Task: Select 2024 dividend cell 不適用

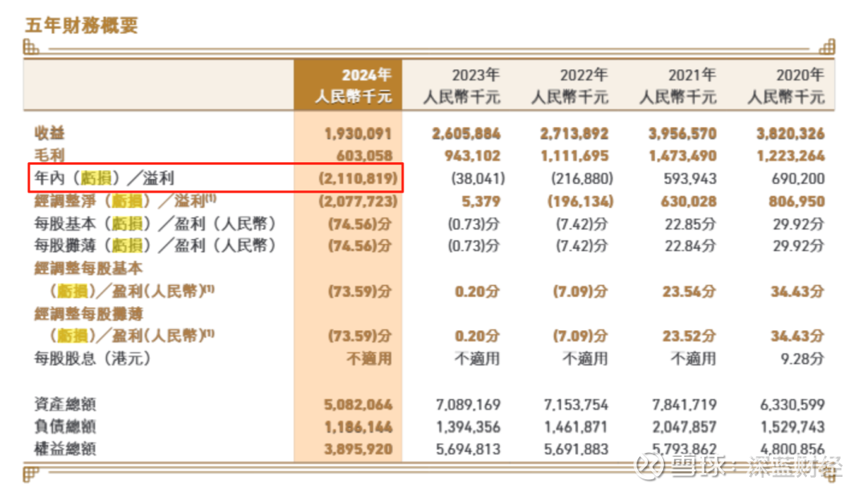Action: 369,359
